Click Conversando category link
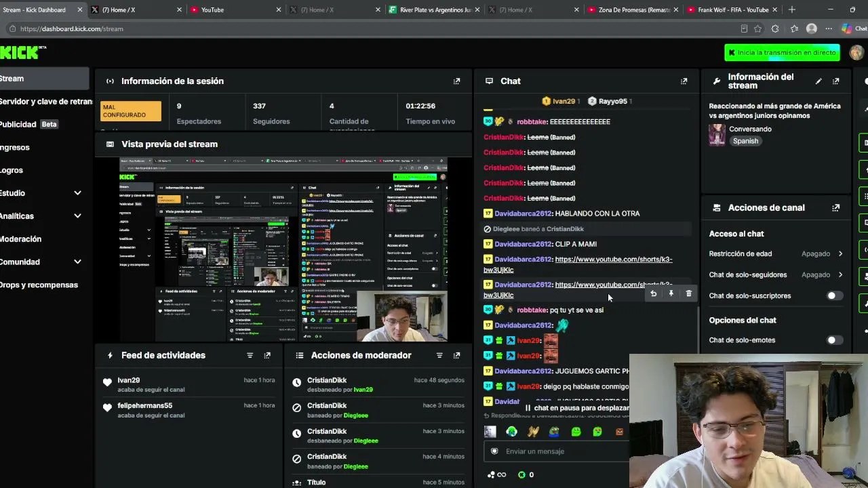Viewport: 868px width, 488px height. [x=751, y=129]
